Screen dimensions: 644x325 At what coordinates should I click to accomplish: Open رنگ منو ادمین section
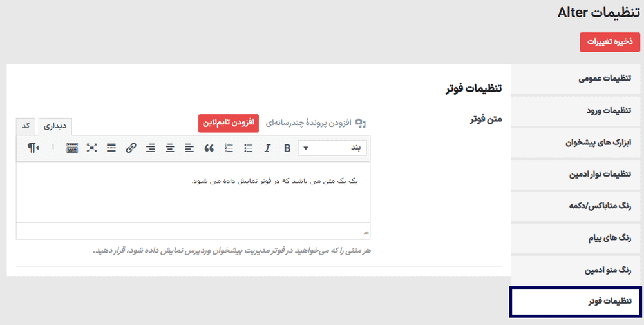575,270
